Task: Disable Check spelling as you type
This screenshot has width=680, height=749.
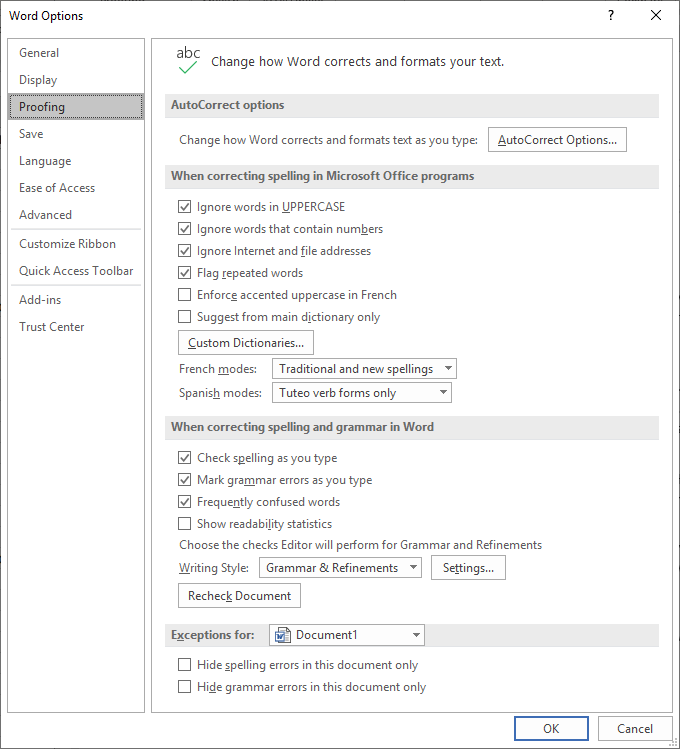Action: 184,458
